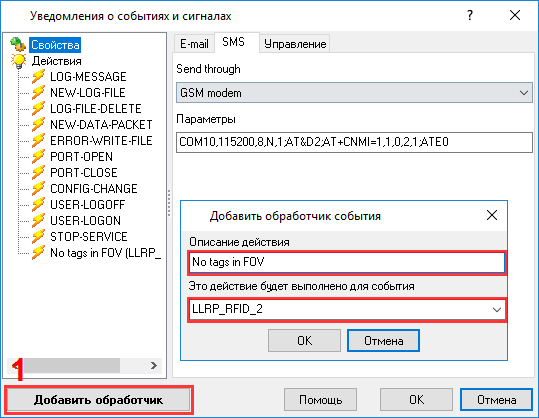Click the PORT-OPEN lightning icon
539x418 pixels.
pyautogui.click(x=38, y=156)
